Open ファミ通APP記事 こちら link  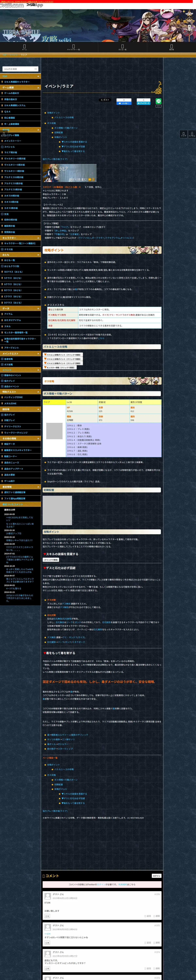click(x=101, y=338)
